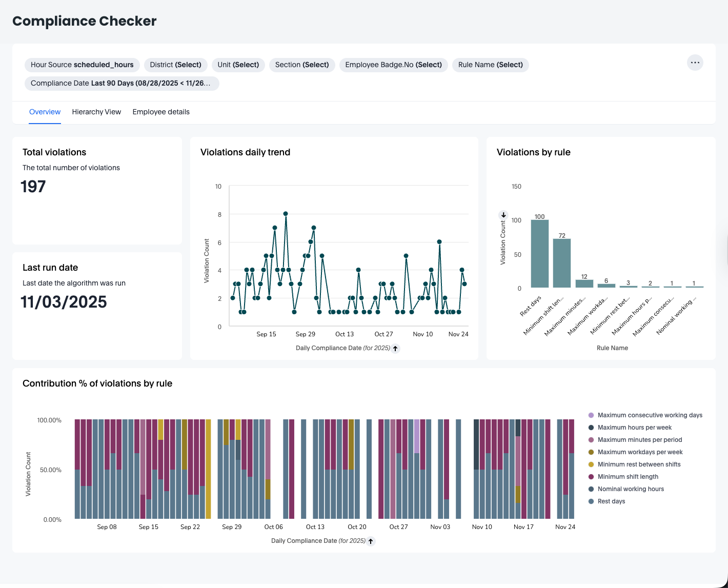This screenshot has width=728, height=588.
Task: Click sort arrow beside Daily Compliance Date in trend chart
Action: click(x=395, y=349)
